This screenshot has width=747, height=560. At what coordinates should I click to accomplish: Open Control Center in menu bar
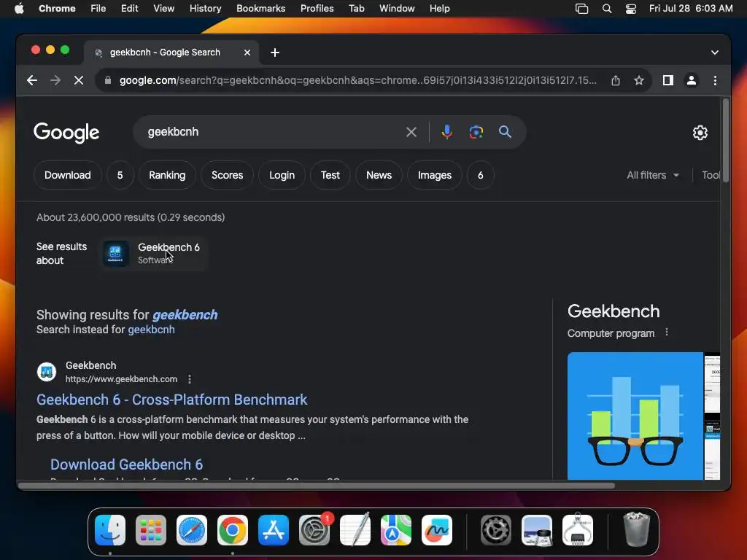coord(631,9)
